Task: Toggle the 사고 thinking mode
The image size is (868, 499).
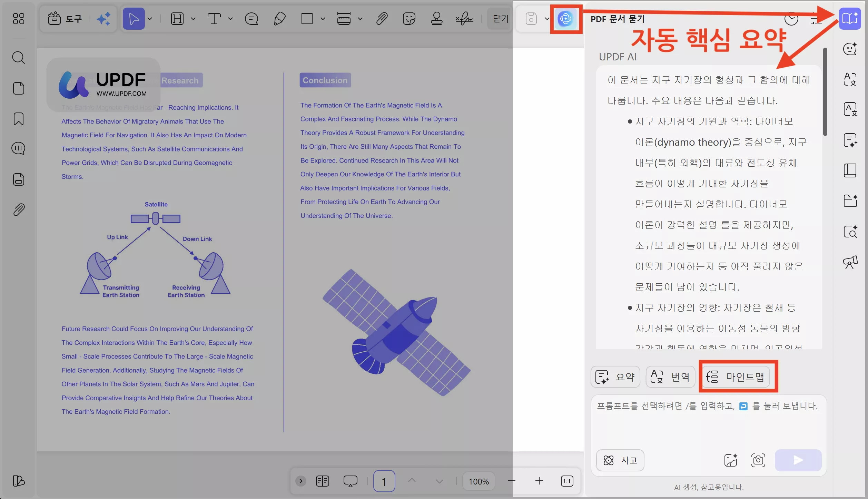Action: 620,460
